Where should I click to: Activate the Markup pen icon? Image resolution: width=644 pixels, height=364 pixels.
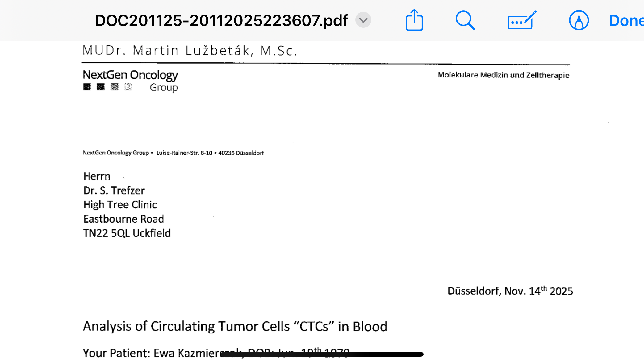[x=579, y=20]
